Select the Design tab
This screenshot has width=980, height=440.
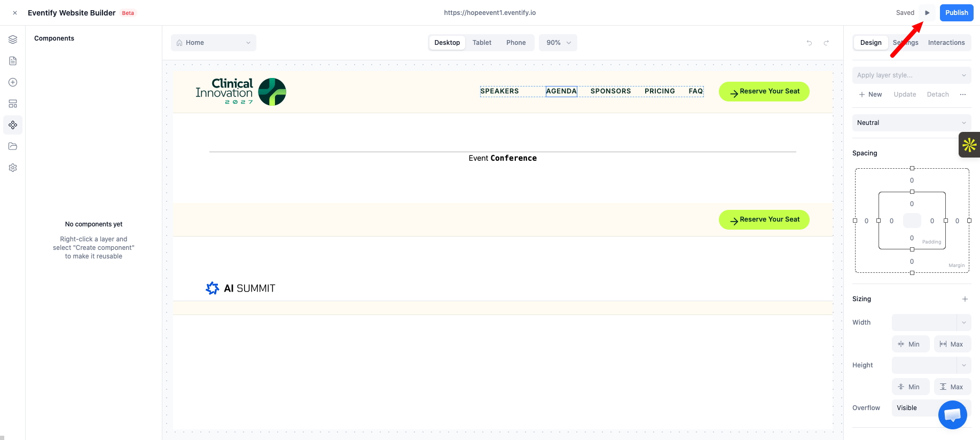point(871,43)
